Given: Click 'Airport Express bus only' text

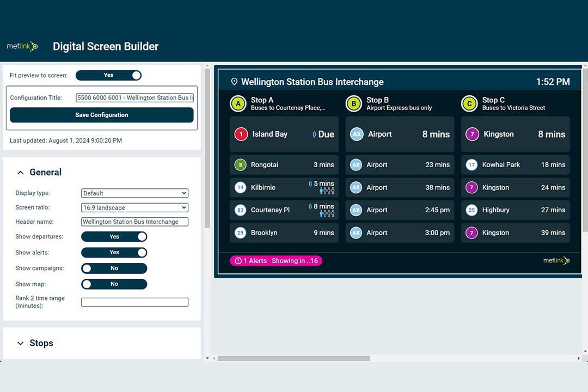Looking at the screenshot, I should pos(399,108).
